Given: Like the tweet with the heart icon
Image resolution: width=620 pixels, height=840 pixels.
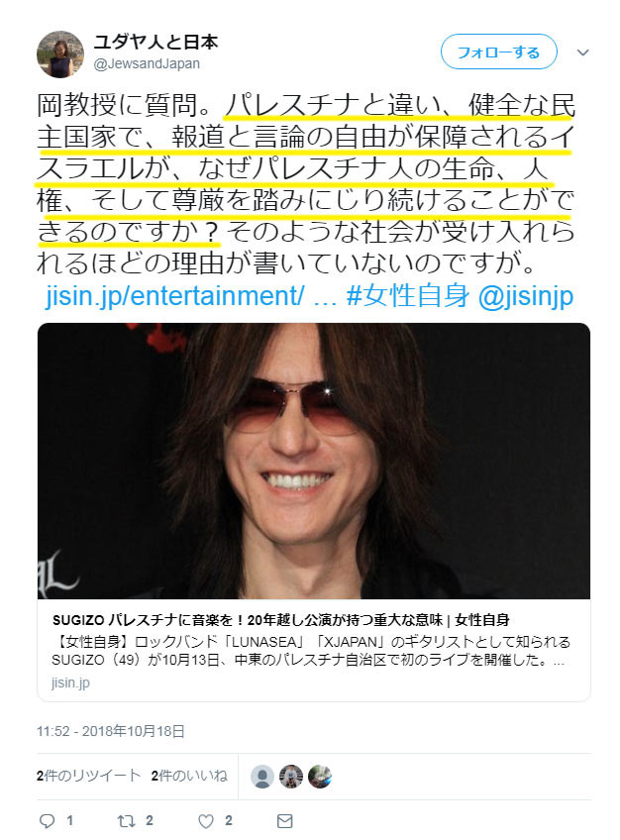Looking at the screenshot, I should 206,821.
